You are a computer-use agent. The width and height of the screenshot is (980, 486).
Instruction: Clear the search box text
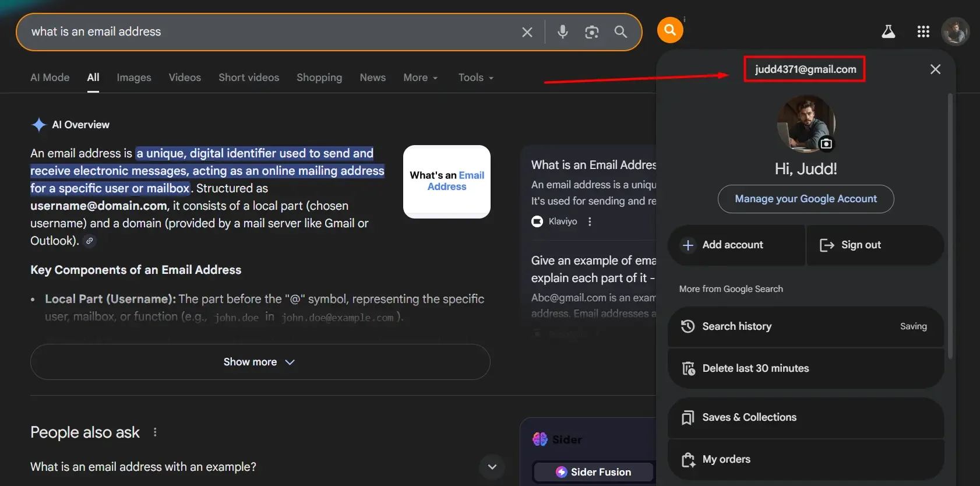click(x=527, y=32)
